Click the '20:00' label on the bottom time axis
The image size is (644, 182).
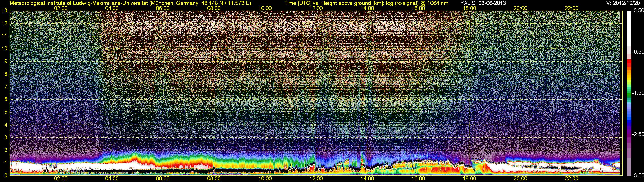pyautogui.click(x=520, y=179)
